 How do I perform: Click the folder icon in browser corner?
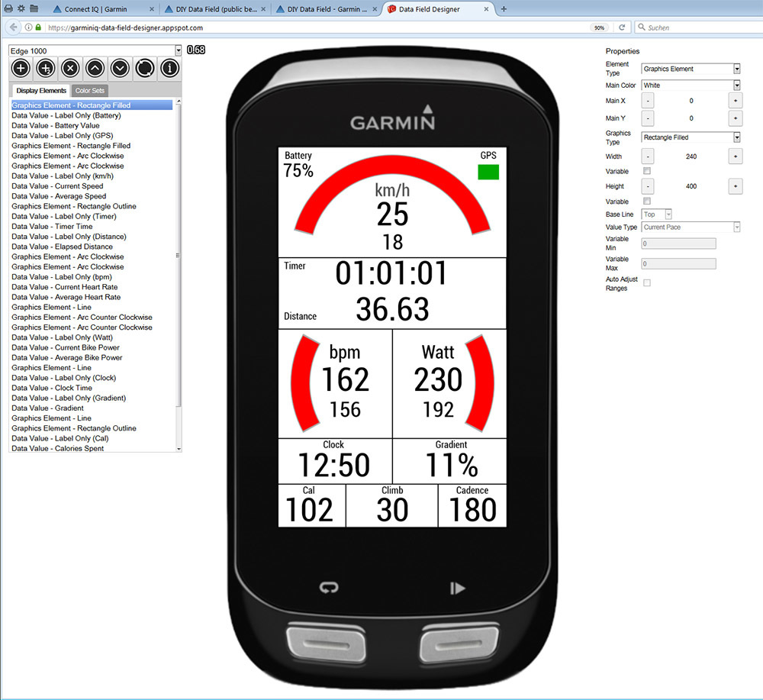(34, 8)
